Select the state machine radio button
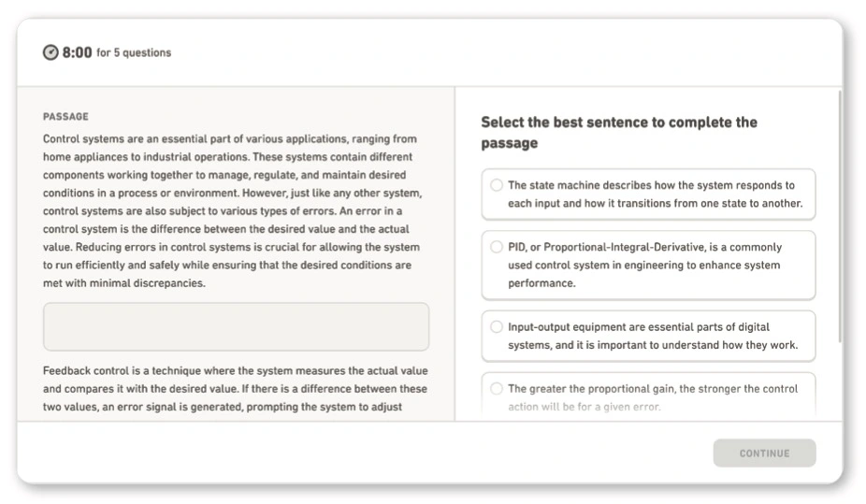 coord(497,185)
